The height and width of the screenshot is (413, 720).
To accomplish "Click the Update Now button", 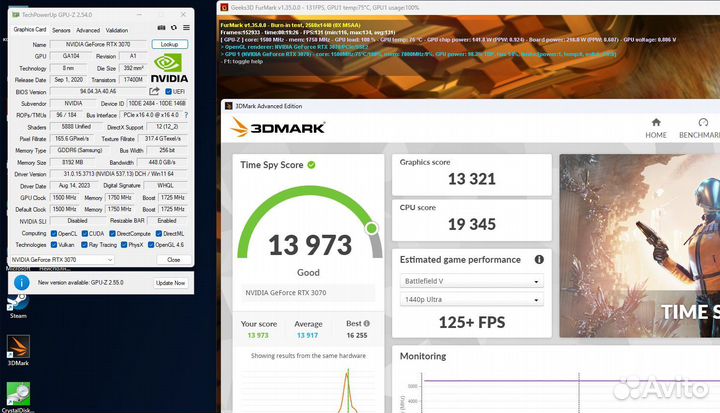I will (x=170, y=283).
